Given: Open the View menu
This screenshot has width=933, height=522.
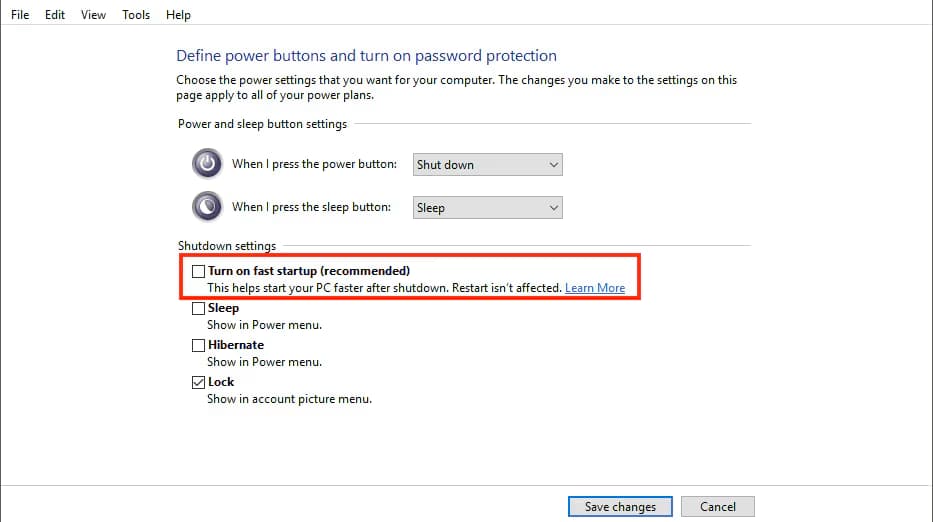Looking at the screenshot, I should click(x=93, y=15).
